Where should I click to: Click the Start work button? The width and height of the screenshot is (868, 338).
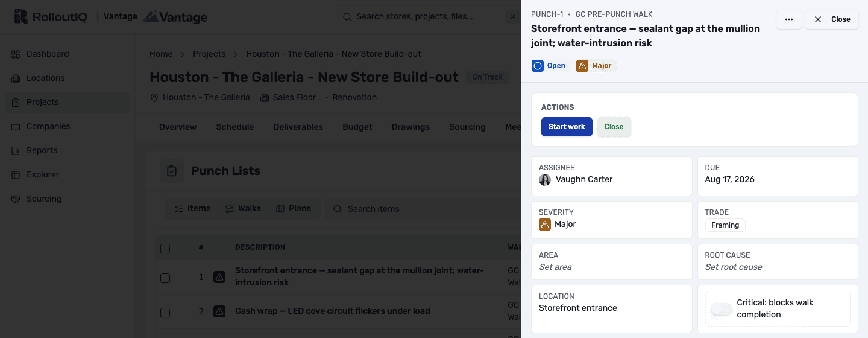[567, 127]
